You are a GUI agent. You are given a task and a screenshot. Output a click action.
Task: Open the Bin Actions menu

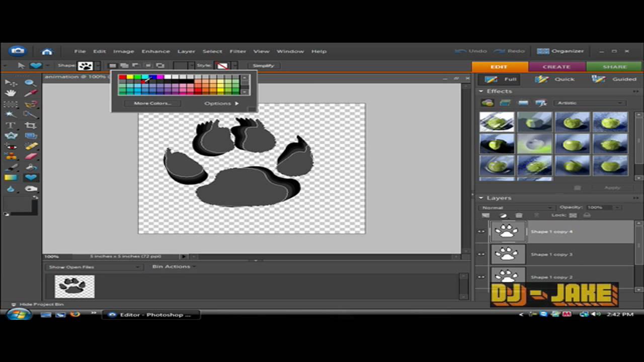[174, 266]
